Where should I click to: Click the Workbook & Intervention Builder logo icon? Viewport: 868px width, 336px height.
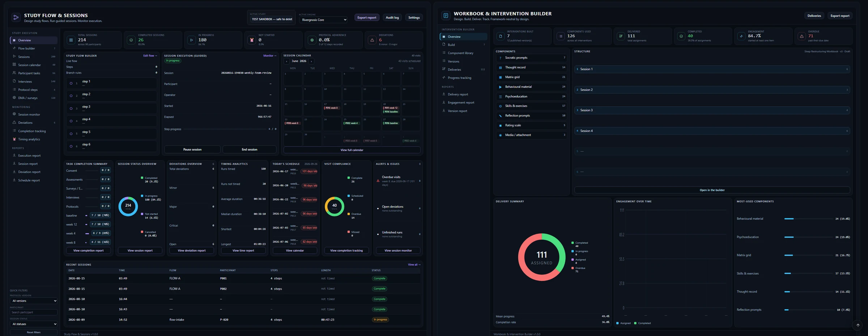click(446, 16)
